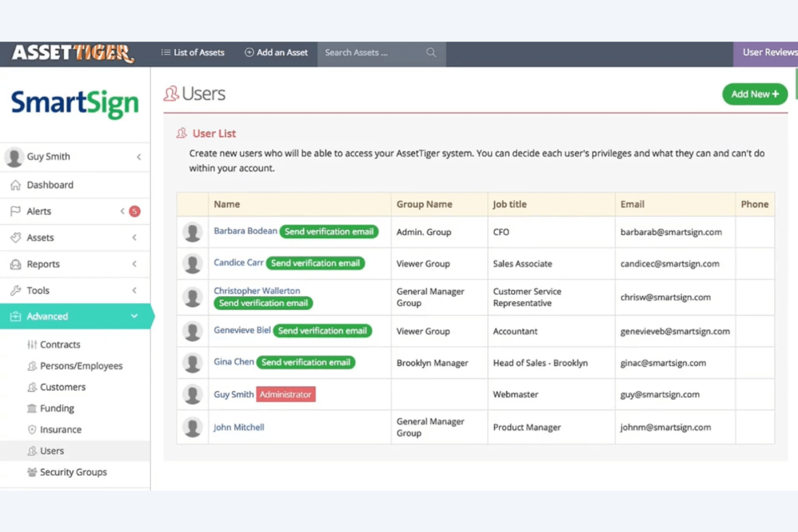
Task: Click the Alerts notification count badge
Action: click(134, 211)
